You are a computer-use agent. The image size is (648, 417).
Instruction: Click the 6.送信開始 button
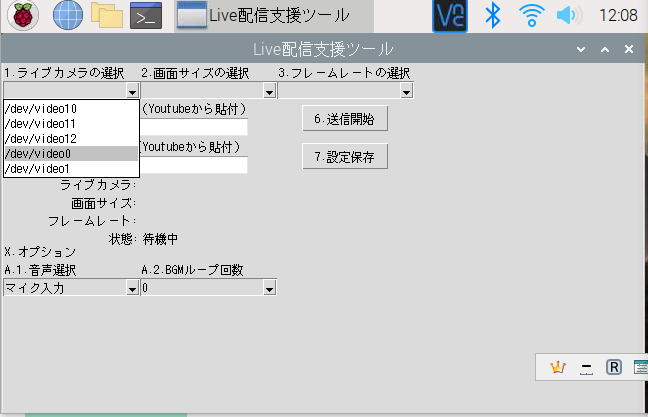click(x=345, y=119)
